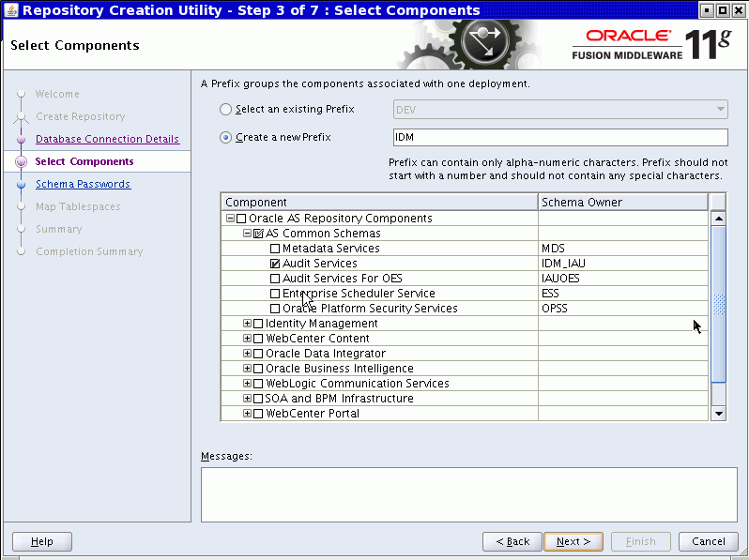
Task: Check the Audit Services For OES checkbox
Action: (x=275, y=279)
